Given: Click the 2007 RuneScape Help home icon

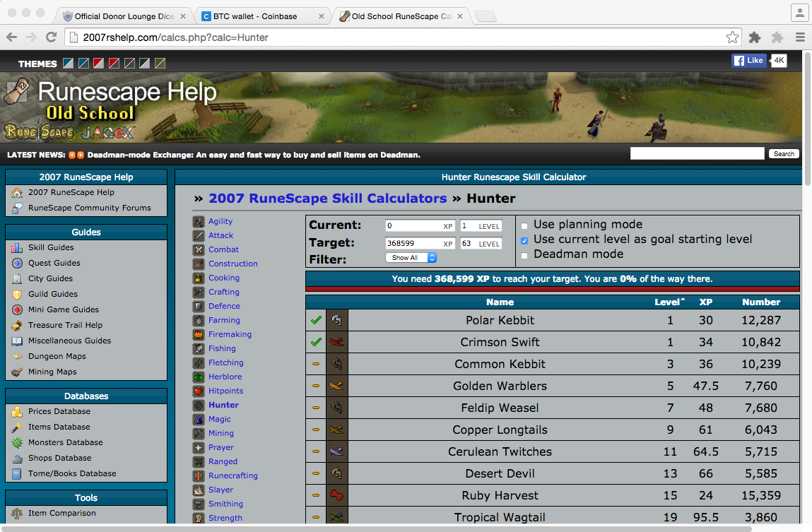Looking at the screenshot, I should (17, 192).
